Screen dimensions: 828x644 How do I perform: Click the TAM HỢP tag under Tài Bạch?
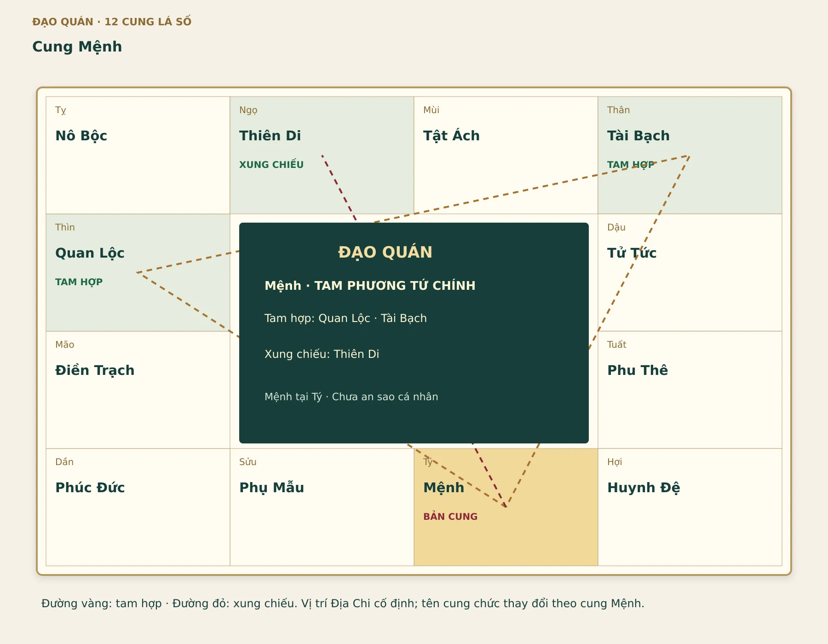point(631,165)
